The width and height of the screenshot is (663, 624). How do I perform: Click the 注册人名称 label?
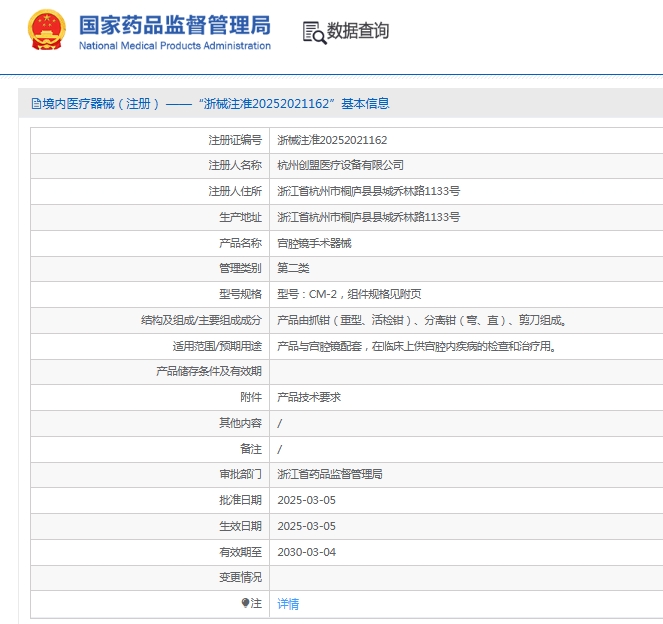pyautogui.click(x=235, y=165)
